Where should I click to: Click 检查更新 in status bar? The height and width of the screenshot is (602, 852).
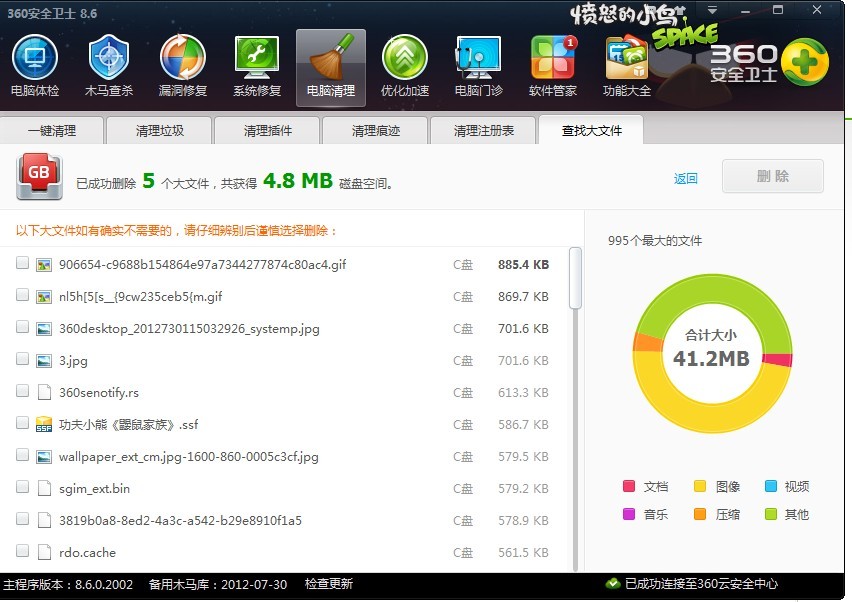(329, 584)
